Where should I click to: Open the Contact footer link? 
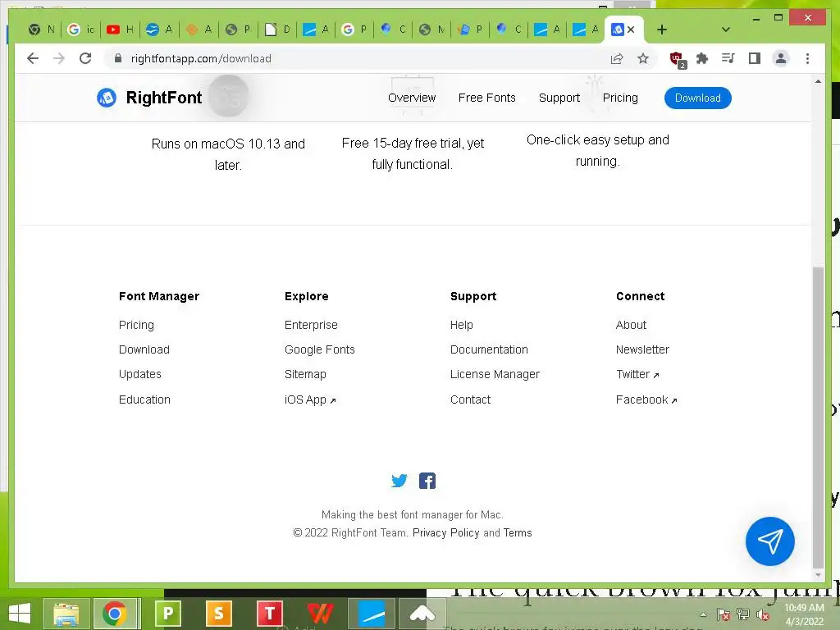point(470,399)
